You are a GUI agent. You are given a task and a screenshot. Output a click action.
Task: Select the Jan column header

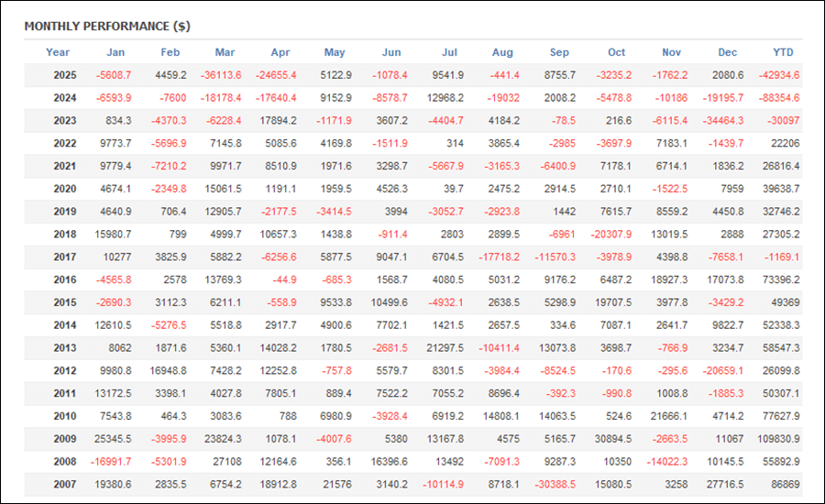[x=115, y=52]
